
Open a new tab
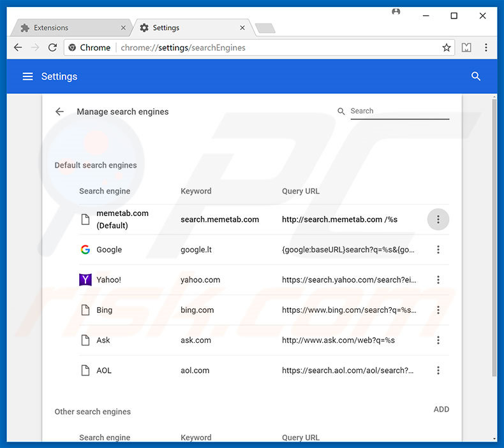click(265, 28)
